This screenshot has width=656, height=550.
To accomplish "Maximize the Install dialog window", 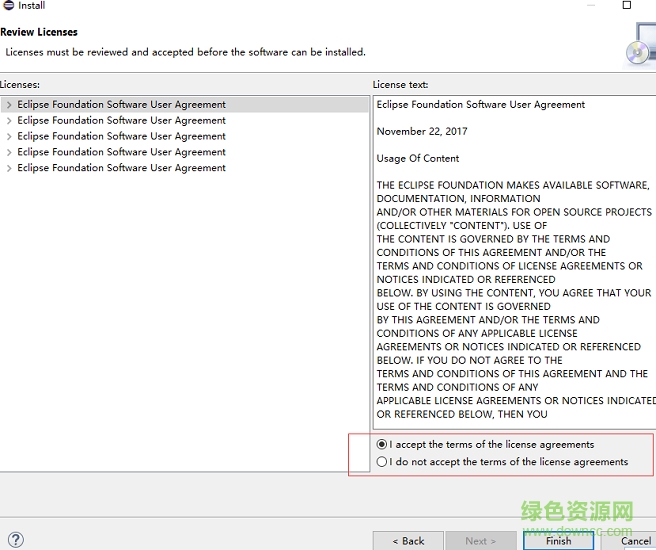I will tap(627, 6).
